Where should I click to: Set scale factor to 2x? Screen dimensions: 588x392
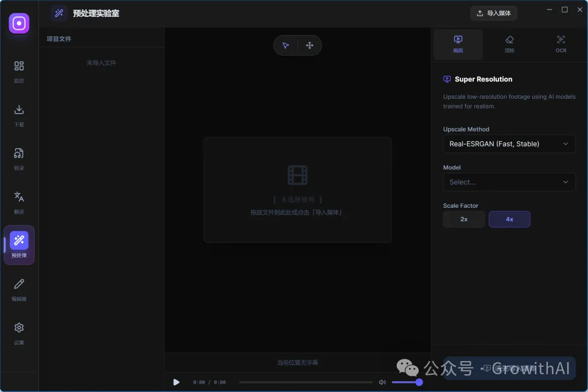pos(464,219)
